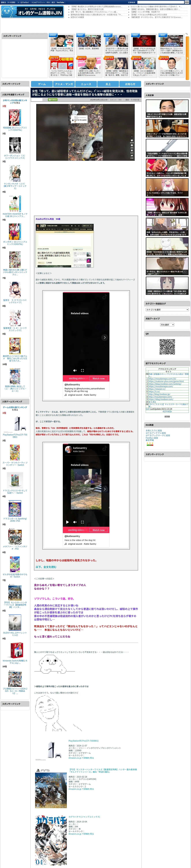
Task: Open 大山のぶ代さん死去 90歳 link
Action: 48,219
